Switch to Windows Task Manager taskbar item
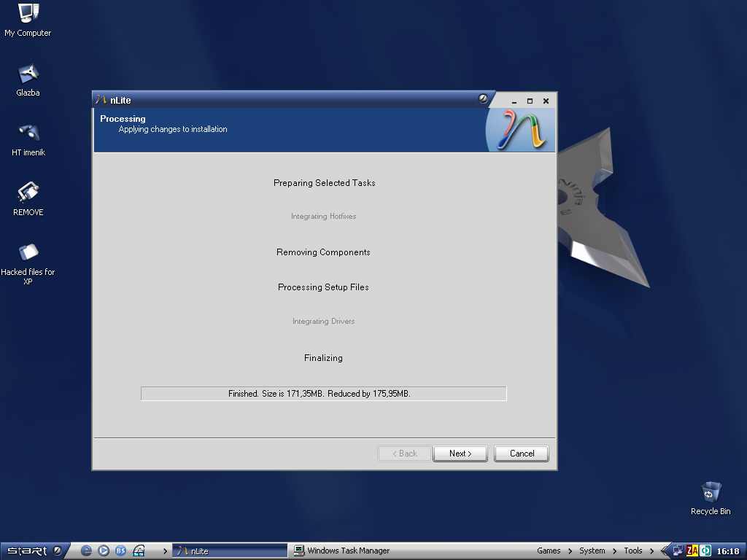The height and width of the screenshot is (560, 747). click(341, 551)
